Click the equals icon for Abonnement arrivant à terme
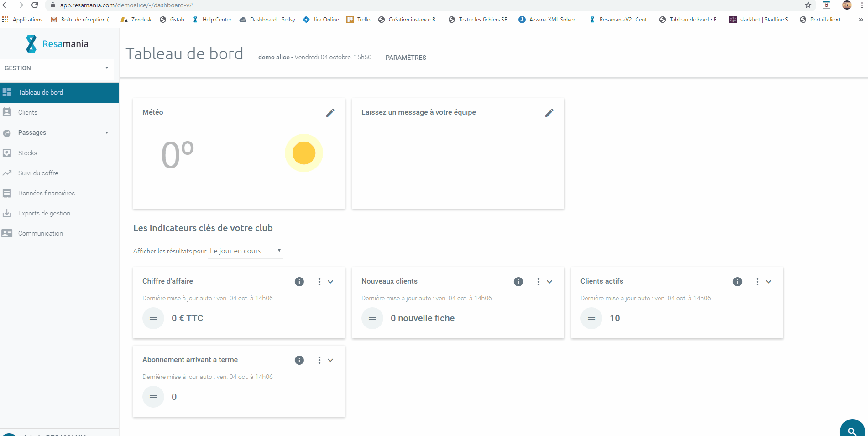The width and height of the screenshot is (868, 436). click(x=153, y=397)
